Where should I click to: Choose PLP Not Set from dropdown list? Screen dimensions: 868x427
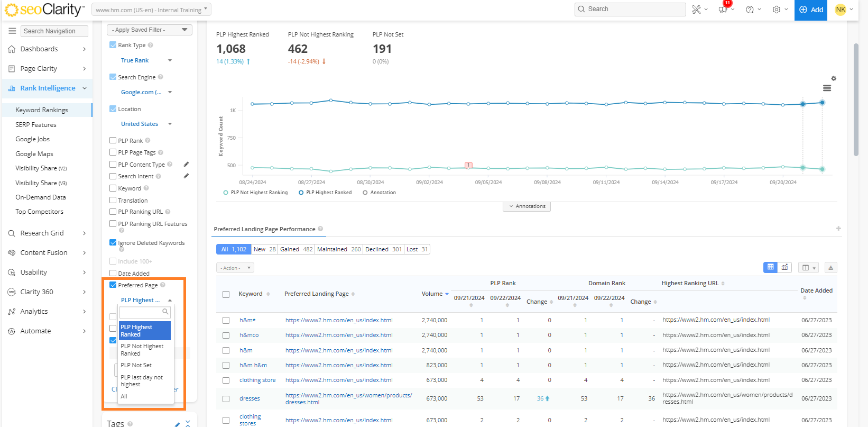[136, 365]
